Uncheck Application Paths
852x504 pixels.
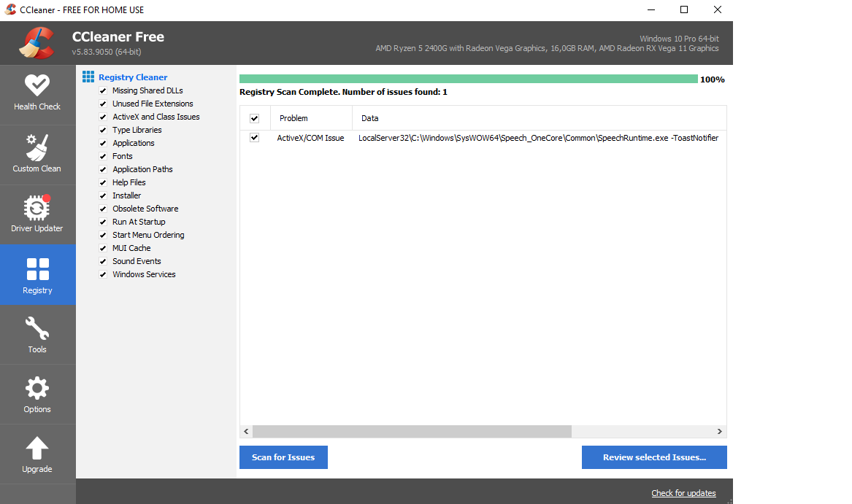pos(103,169)
